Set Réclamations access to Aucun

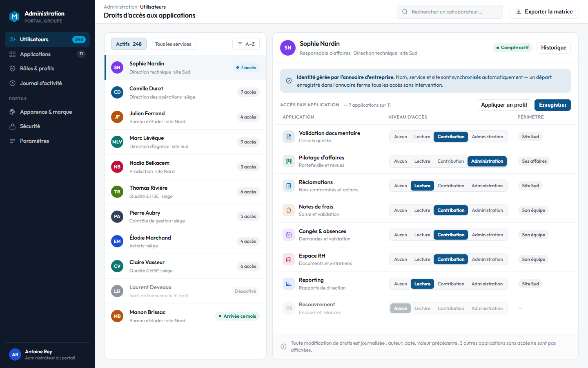(401, 186)
